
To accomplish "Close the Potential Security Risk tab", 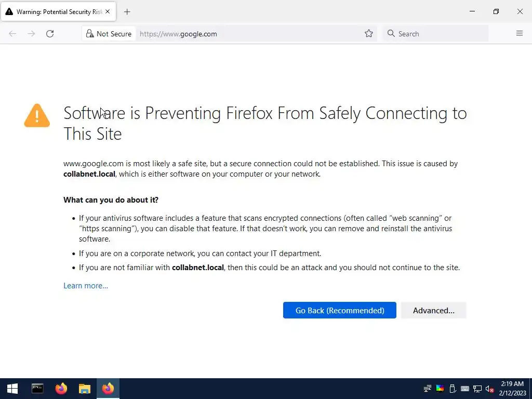I will [x=108, y=11].
